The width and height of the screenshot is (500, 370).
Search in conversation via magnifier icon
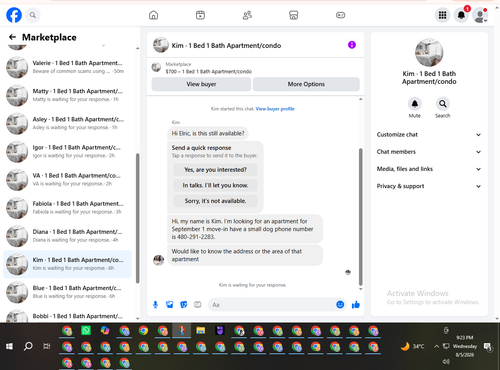pos(442,104)
